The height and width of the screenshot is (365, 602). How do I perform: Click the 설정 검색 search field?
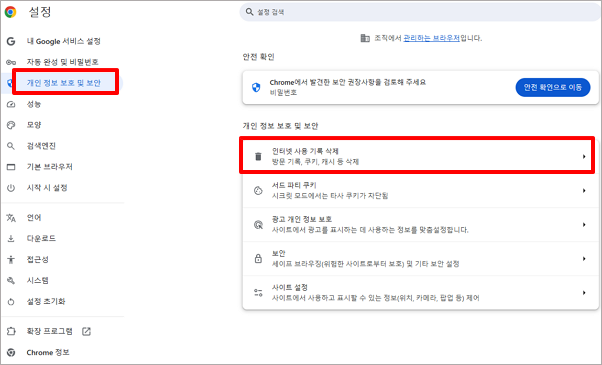420,12
